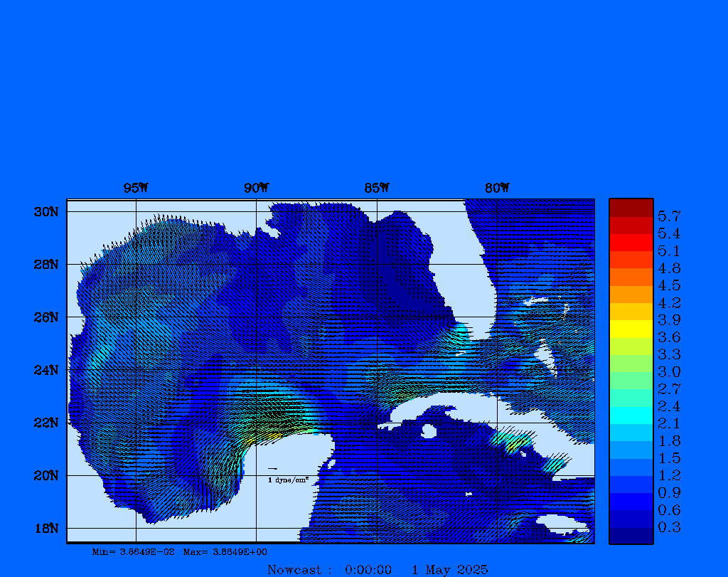Click the Nowcast date 1 May 2025
728x577 pixels.
449,569
